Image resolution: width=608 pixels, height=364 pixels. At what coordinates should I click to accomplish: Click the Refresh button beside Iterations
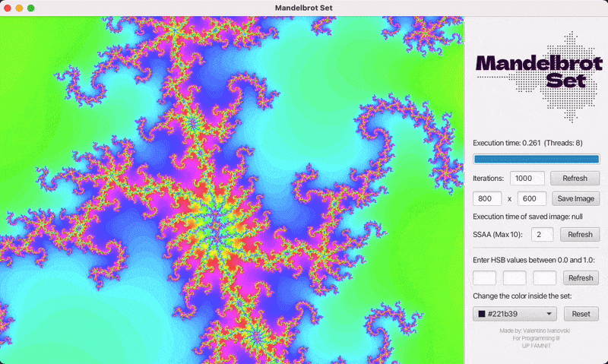(575, 179)
